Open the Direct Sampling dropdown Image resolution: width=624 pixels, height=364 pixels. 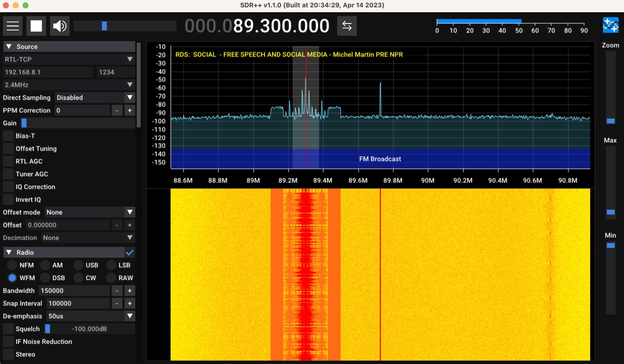click(x=95, y=97)
